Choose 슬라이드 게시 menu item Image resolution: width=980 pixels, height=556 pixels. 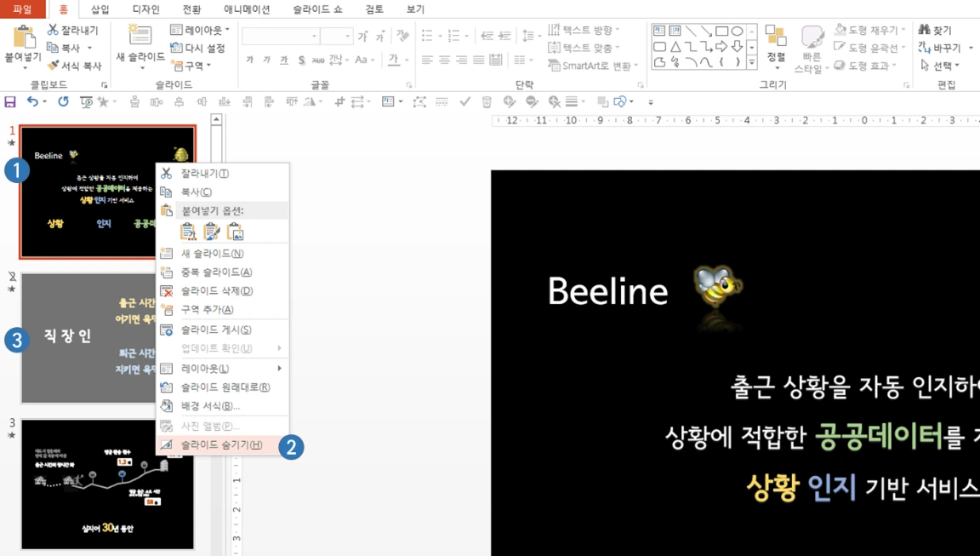[222, 330]
